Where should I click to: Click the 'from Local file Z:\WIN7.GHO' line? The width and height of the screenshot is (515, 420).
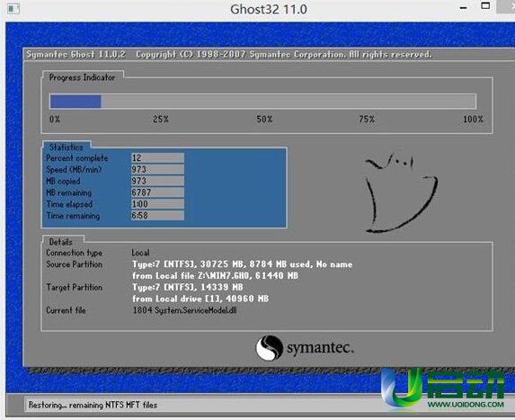coord(215,276)
